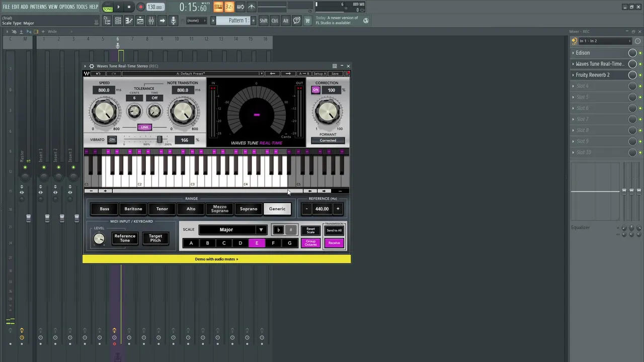This screenshot has width=644, height=362.
Task: Toggle Group Octaves
Action: pyautogui.click(x=310, y=243)
